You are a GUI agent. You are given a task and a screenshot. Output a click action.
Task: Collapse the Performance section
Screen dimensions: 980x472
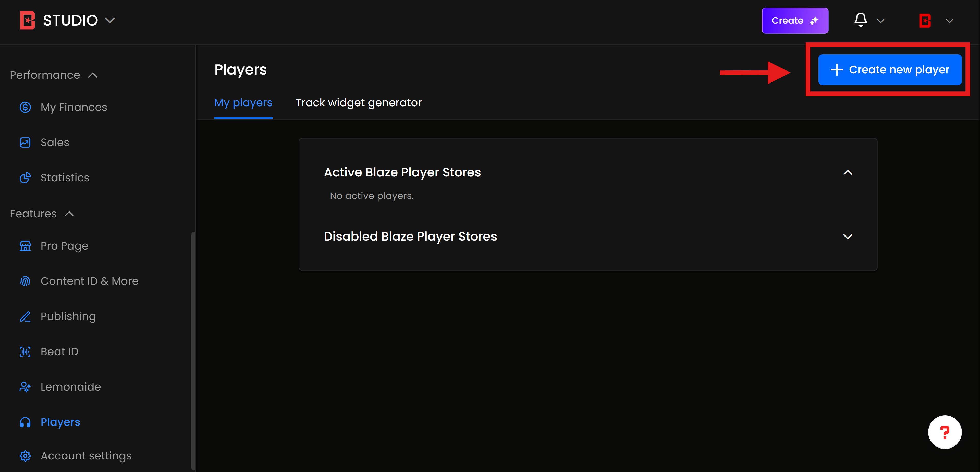click(93, 75)
